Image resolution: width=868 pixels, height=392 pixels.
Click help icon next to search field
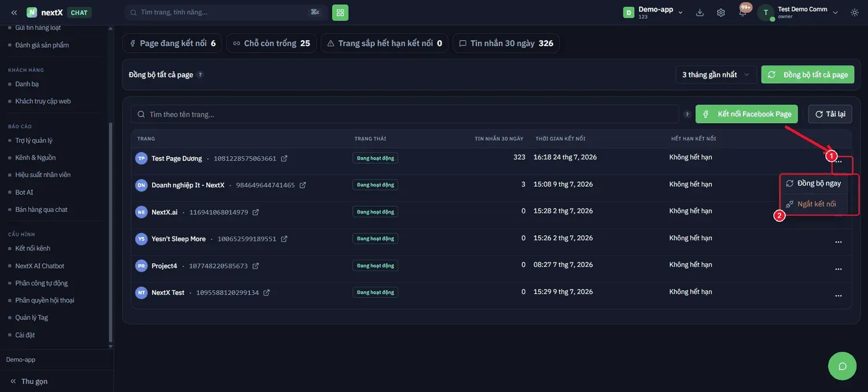click(687, 114)
